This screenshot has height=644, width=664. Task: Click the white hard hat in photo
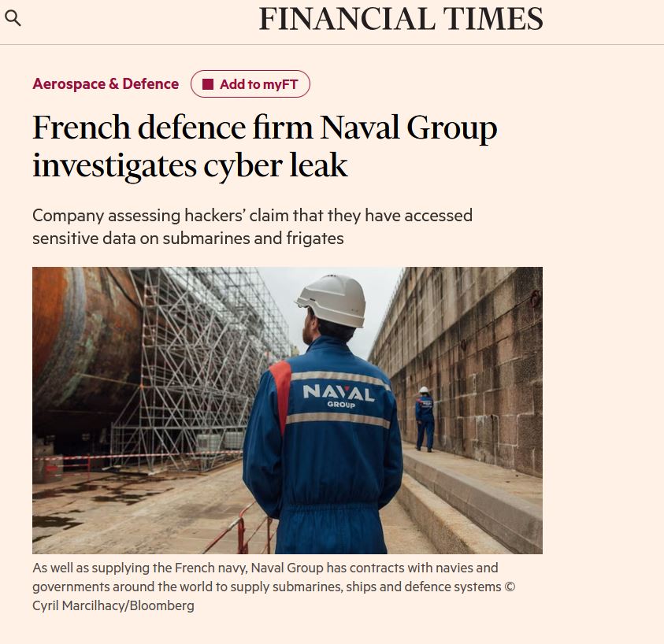coord(332,298)
